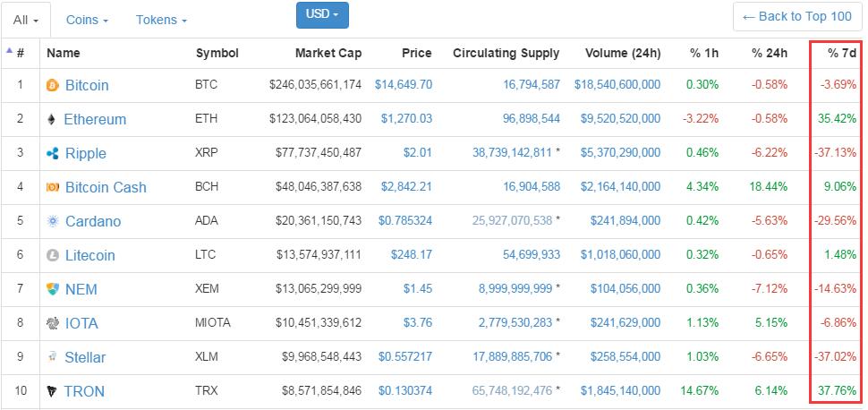Open the USD currency dropdown
The height and width of the screenshot is (410, 868).
322,14
